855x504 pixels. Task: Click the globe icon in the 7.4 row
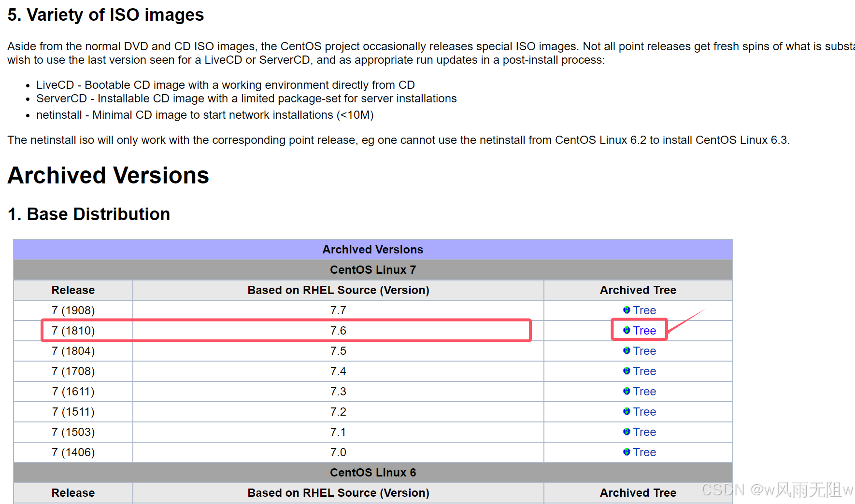(x=627, y=371)
